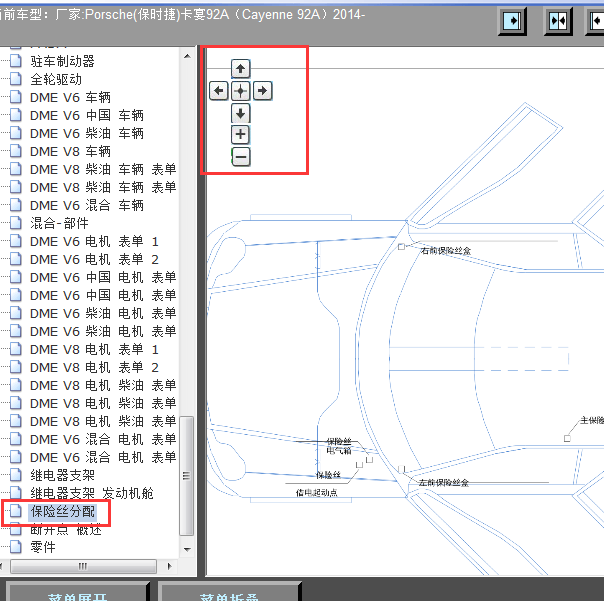
Task: Click the tree scrollbar up arrow
Action: pyautogui.click(x=187, y=56)
